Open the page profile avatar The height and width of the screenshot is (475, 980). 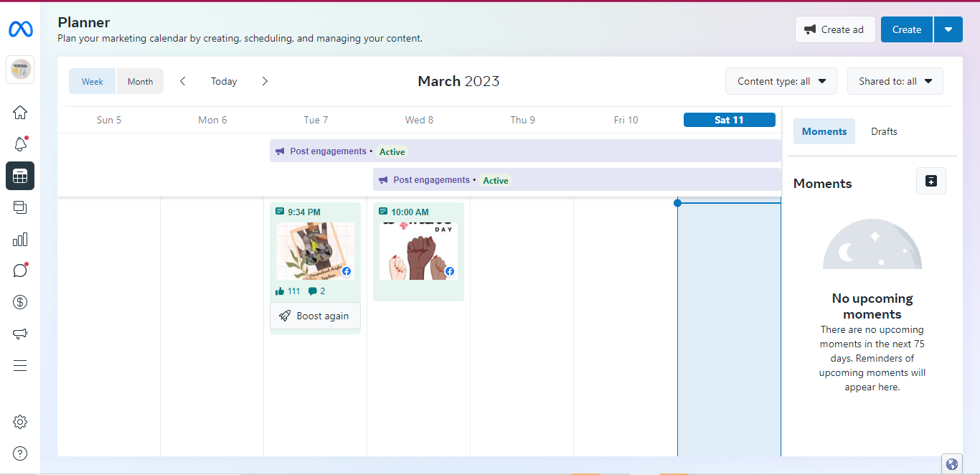coord(20,70)
